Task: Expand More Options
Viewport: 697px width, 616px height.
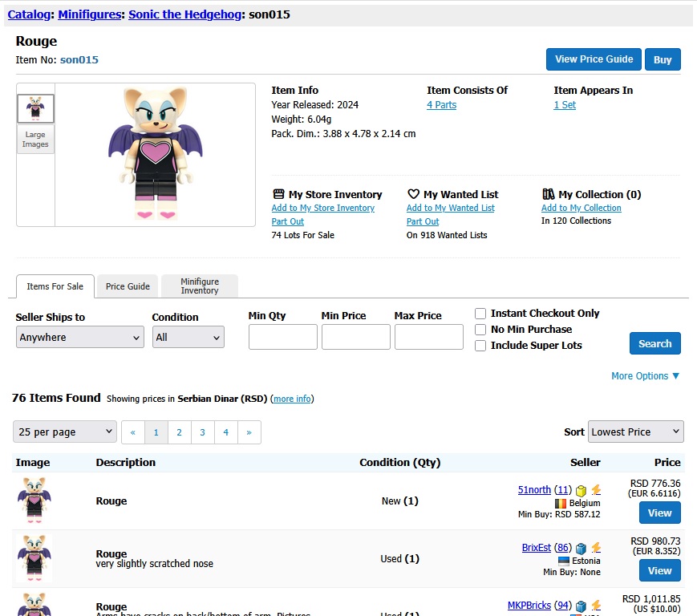Action: [645, 375]
